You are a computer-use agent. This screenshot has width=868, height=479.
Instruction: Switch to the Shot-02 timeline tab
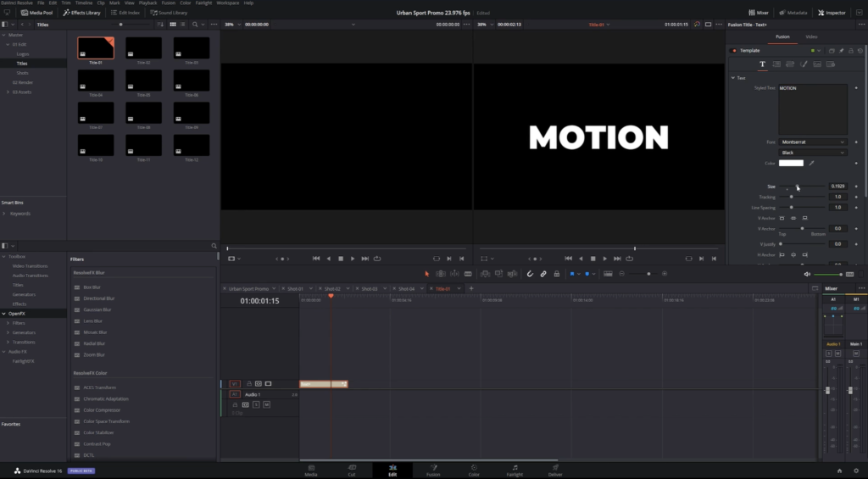332,288
